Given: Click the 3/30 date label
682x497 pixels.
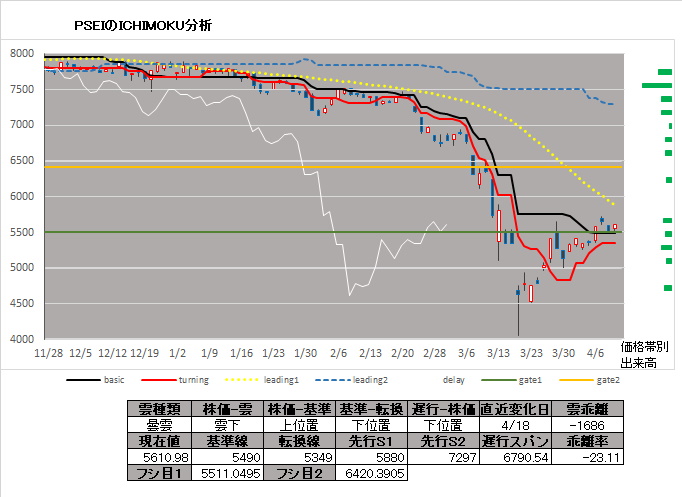Looking at the screenshot, I should pyautogui.click(x=564, y=353).
